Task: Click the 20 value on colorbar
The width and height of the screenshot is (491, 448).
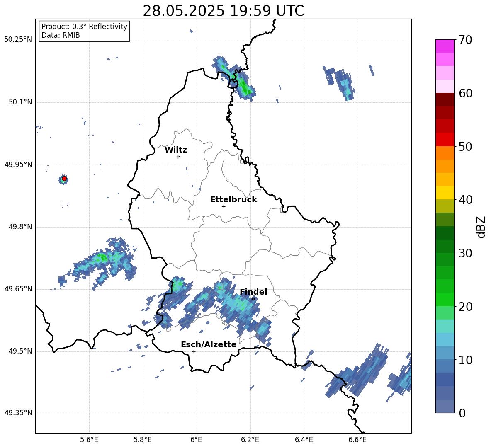Action: [465, 306]
